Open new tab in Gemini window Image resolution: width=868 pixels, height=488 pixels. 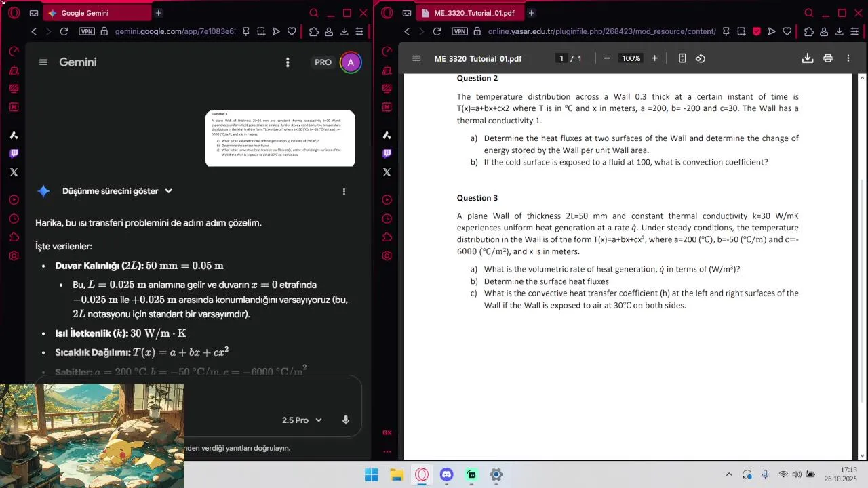click(158, 13)
